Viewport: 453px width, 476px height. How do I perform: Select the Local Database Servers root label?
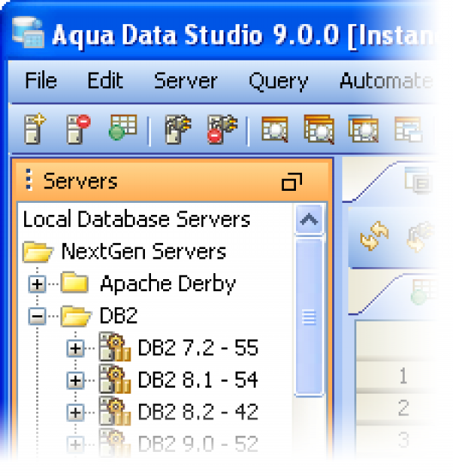click(x=137, y=220)
